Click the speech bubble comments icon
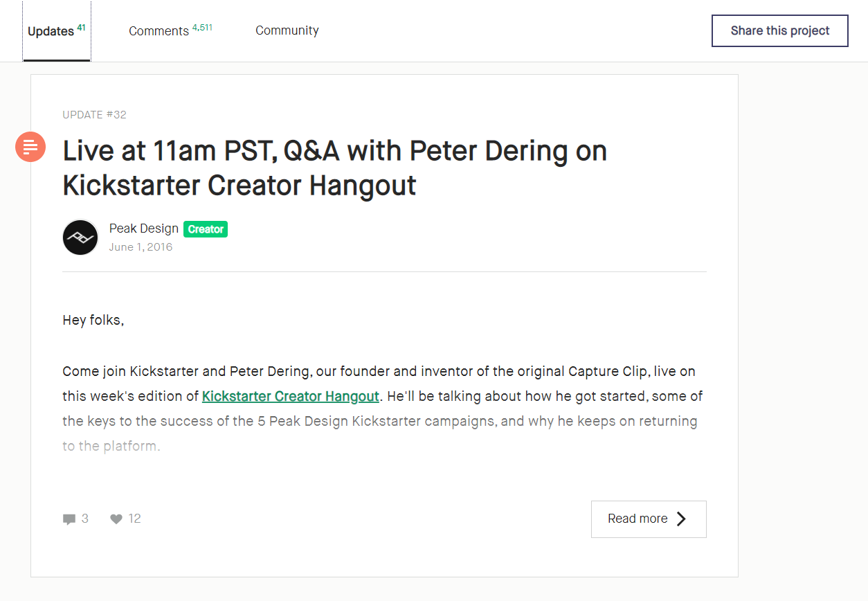Image resolution: width=868 pixels, height=601 pixels. coord(69,519)
